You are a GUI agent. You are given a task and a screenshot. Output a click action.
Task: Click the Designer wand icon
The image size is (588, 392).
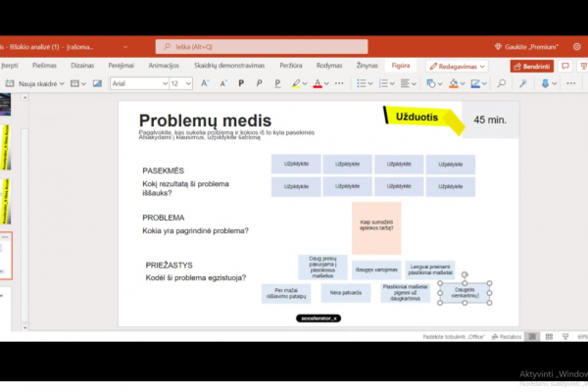[522, 83]
